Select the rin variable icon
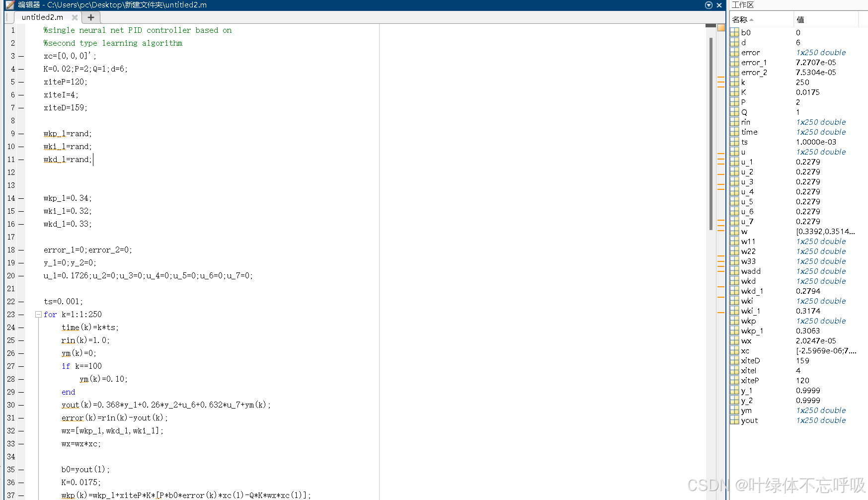The image size is (868, 500). (734, 122)
